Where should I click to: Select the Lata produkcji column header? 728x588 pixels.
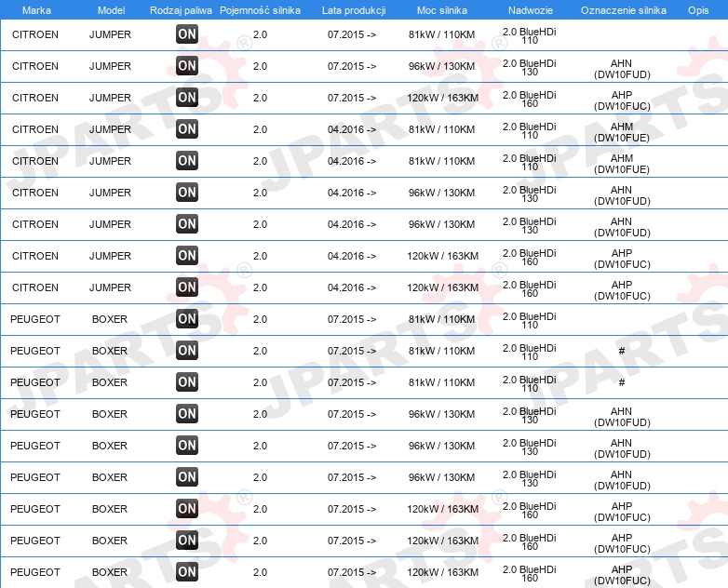click(x=354, y=10)
